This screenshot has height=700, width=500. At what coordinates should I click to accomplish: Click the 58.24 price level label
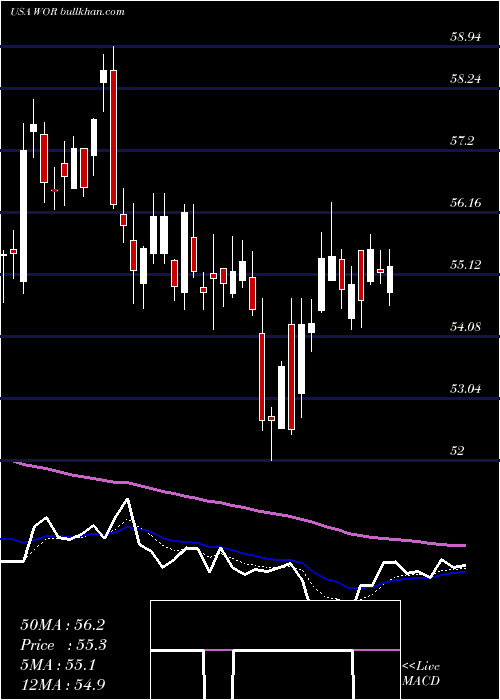[x=466, y=79]
